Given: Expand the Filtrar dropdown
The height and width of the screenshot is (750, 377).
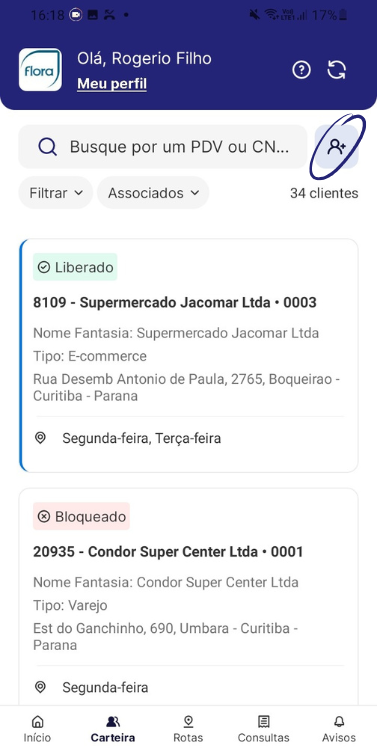Looking at the screenshot, I should point(55,193).
